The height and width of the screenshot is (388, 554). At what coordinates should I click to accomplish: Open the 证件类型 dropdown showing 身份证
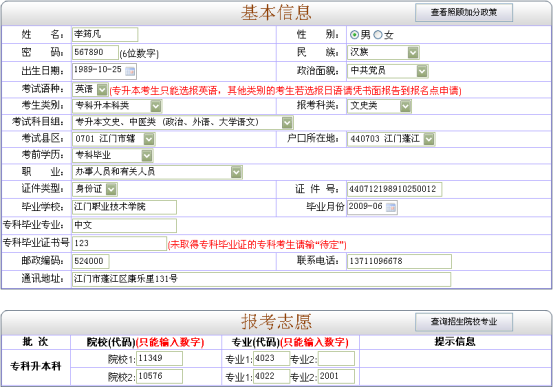(x=95, y=189)
